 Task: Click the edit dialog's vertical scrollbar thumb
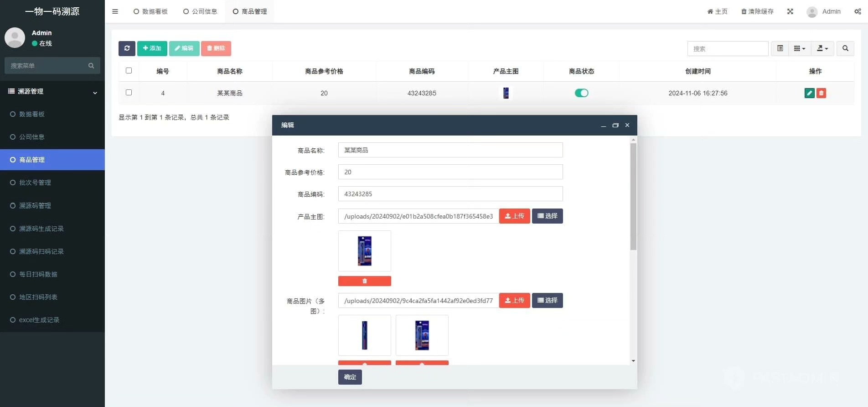point(633,196)
